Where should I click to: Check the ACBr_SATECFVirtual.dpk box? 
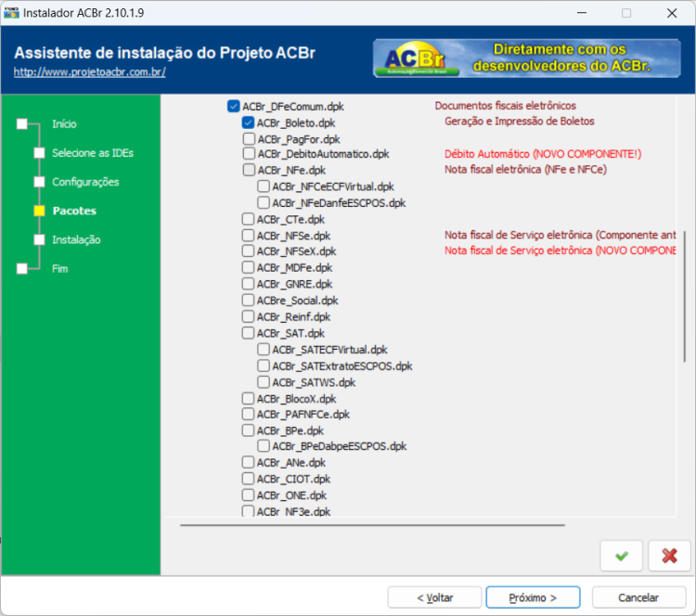point(264,349)
